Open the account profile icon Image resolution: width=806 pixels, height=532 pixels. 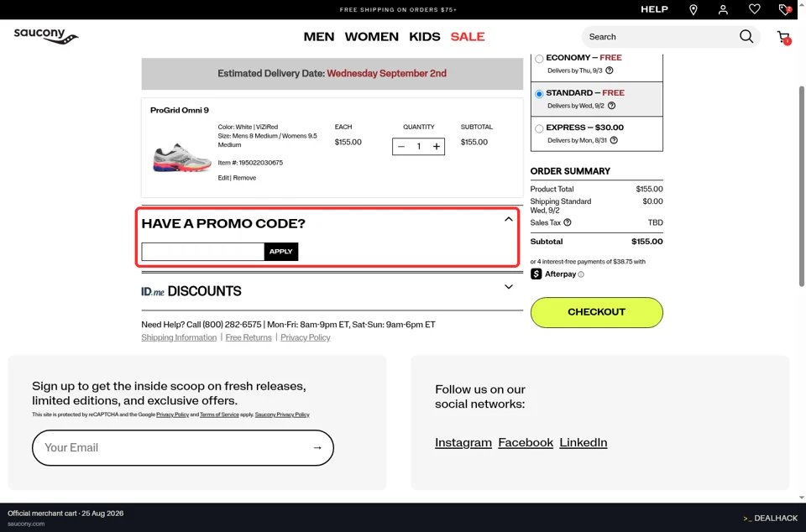click(723, 10)
